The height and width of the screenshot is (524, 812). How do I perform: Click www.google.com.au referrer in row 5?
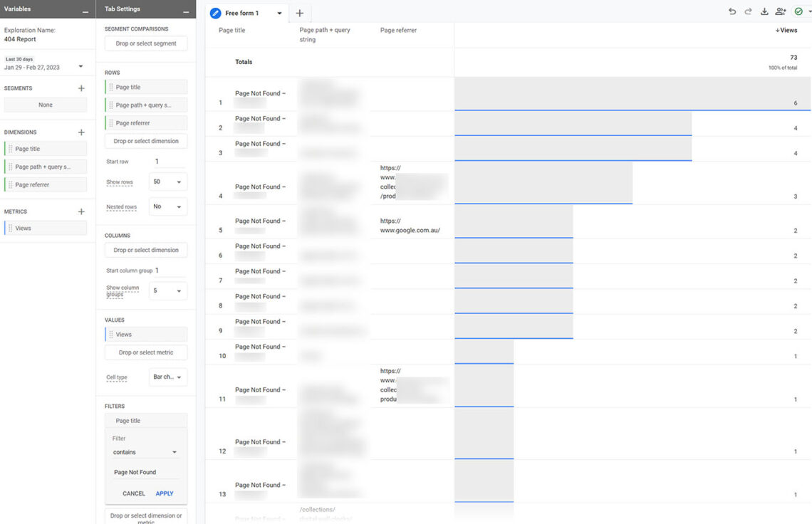[x=410, y=226]
